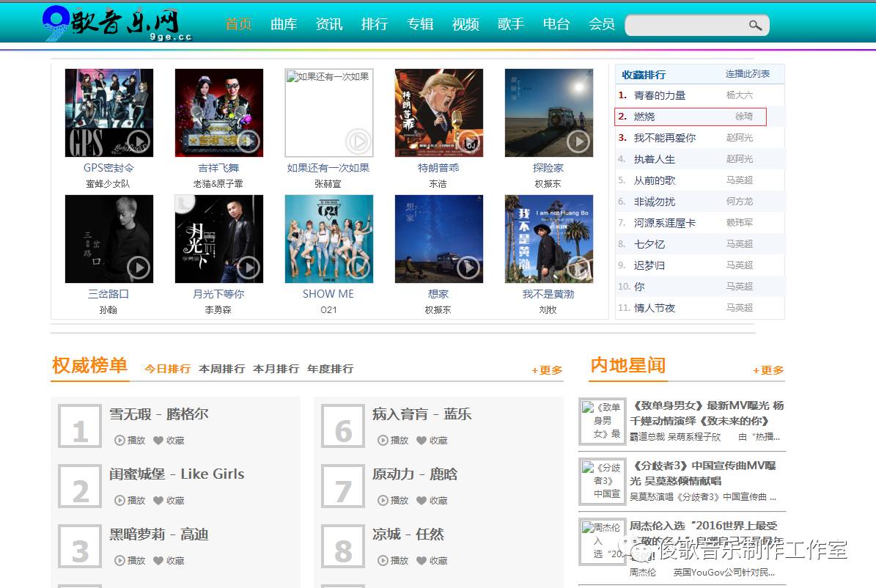876x588 pixels.
Task: Play the 想家 album cover
Action: click(x=439, y=239)
